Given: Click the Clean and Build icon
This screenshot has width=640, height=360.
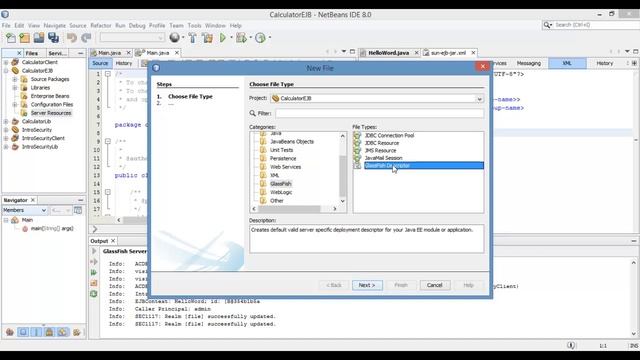Looking at the screenshot, I should [207, 38].
